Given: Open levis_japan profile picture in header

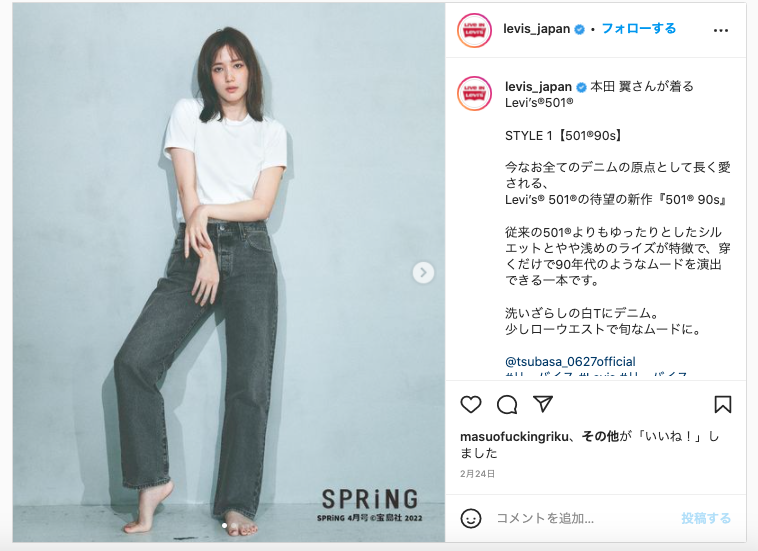Looking at the screenshot, I should 474,30.
